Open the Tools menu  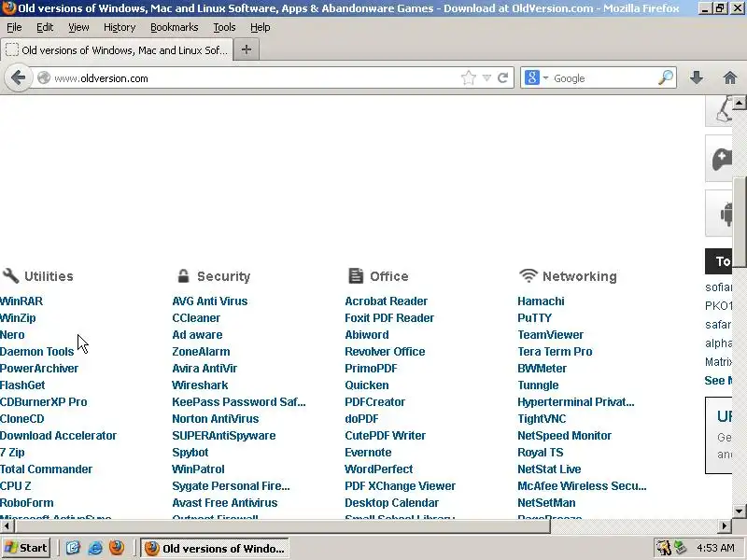click(224, 27)
